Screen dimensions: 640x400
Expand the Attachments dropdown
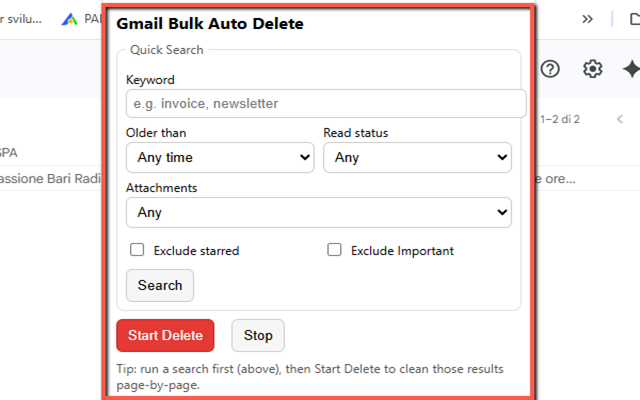[x=318, y=212]
